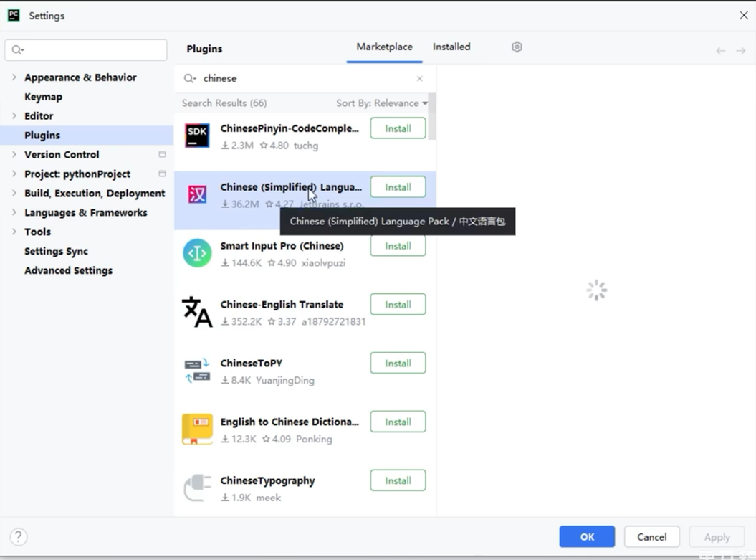Screen dimensions: 756x560
Task: Click the Chinese Simplified Language Pack icon
Action: coord(197,194)
